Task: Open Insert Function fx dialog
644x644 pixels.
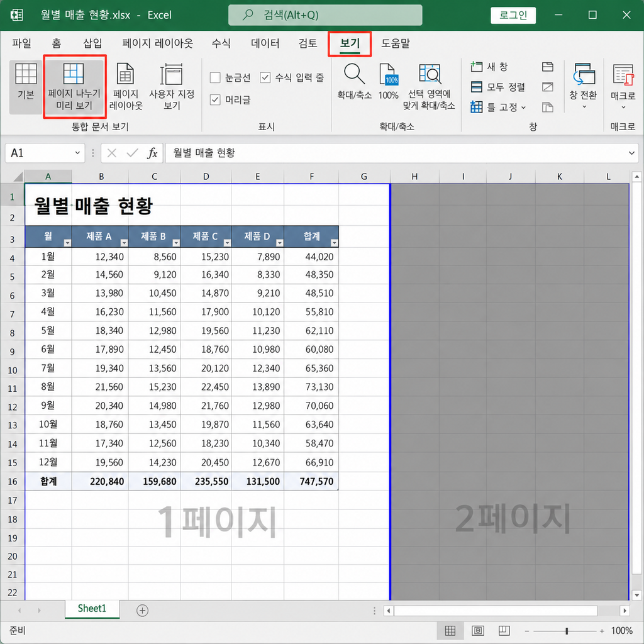Action: [x=152, y=153]
